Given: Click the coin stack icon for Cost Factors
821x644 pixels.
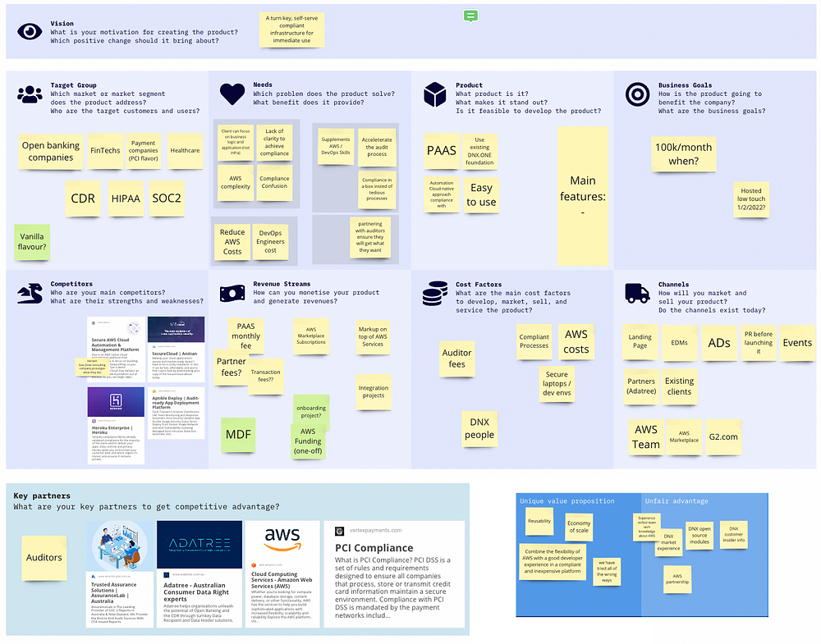Looking at the screenshot, I should pyautogui.click(x=434, y=294).
